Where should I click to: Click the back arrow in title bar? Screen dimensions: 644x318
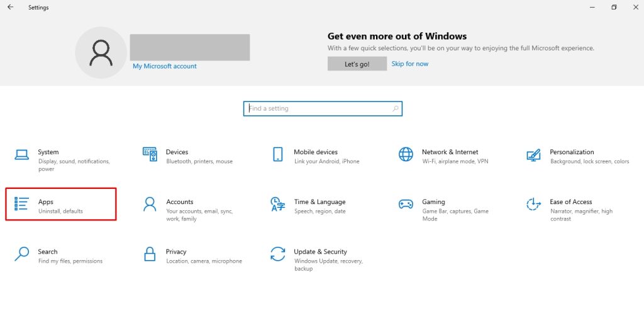point(10,8)
